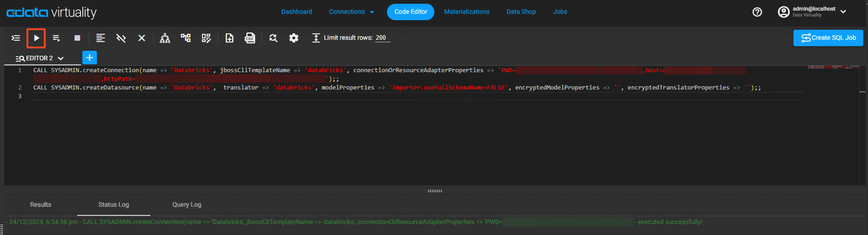Click the refresh-search icon in toolbar
Image resolution: width=868 pixels, height=235 pixels.
(273, 38)
